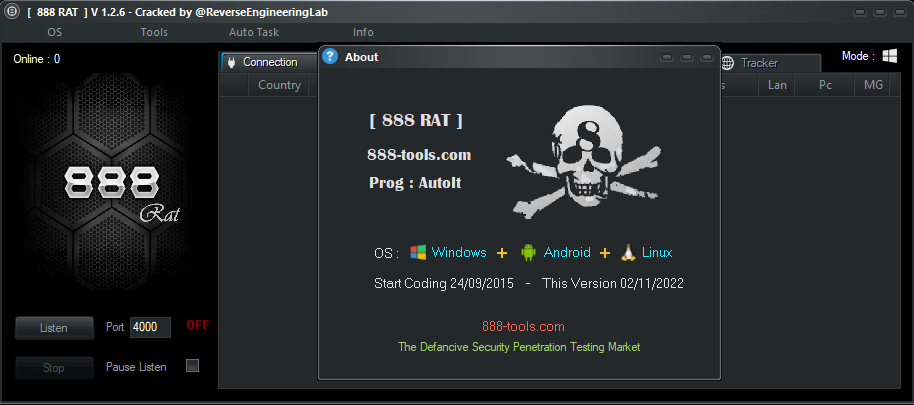Click the blue question mark About icon

click(x=330, y=57)
